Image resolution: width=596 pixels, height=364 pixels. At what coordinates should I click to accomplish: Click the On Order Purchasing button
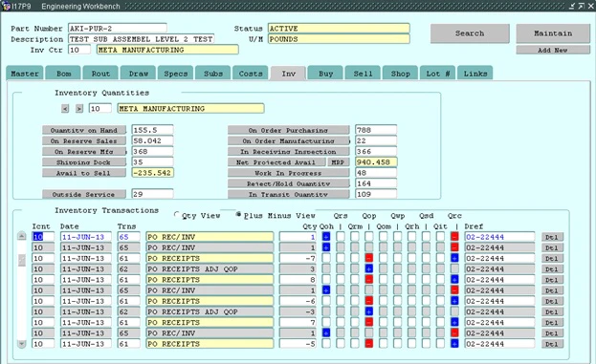coord(289,130)
